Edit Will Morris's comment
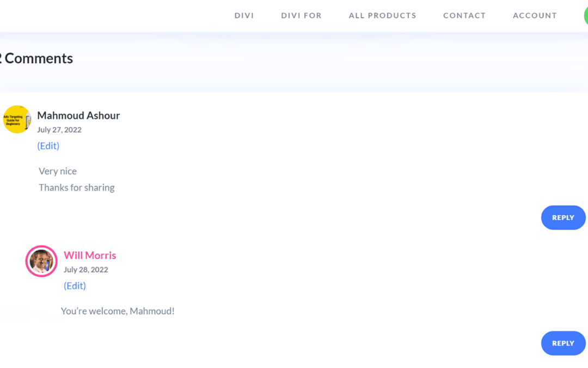This screenshot has width=588, height=368. pos(75,286)
